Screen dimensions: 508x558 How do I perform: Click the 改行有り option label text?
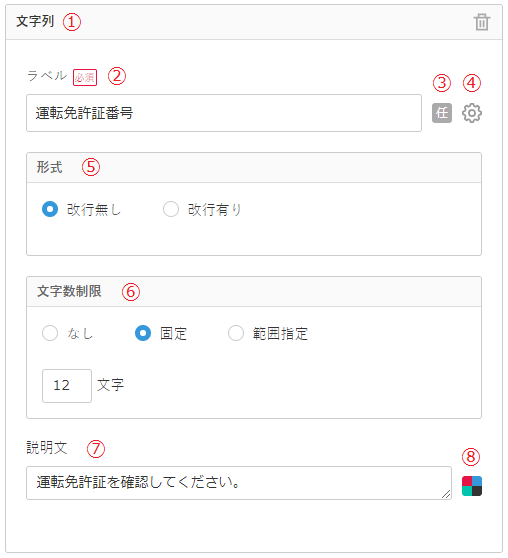215,210
